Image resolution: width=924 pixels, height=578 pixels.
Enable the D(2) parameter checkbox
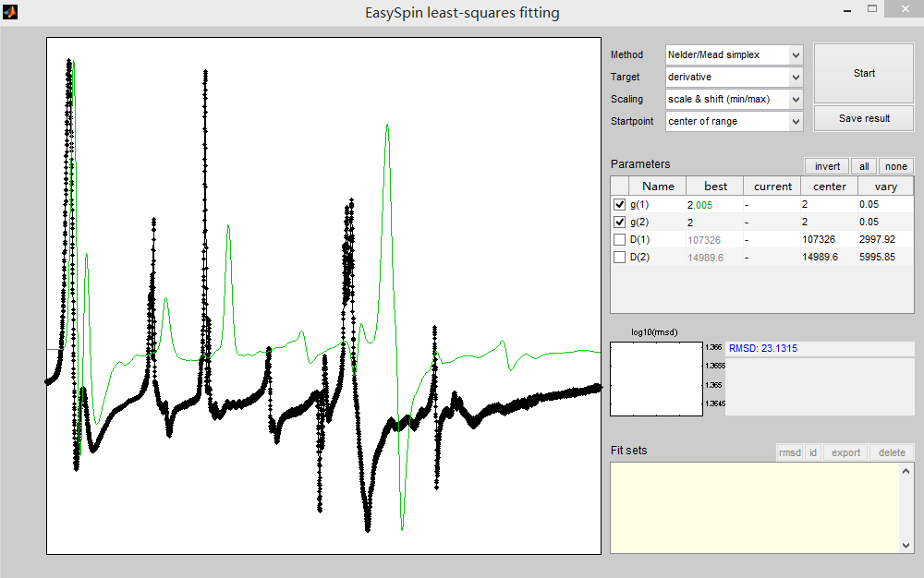tap(619, 258)
